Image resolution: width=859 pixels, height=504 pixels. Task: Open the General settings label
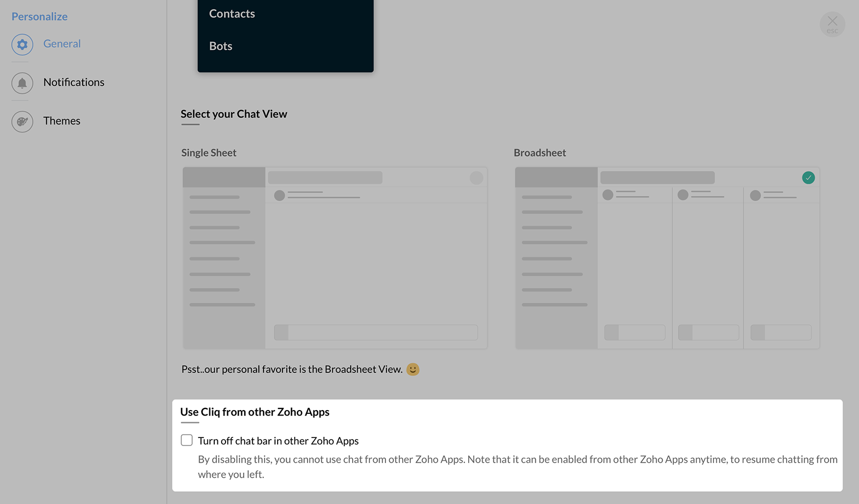(x=62, y=44)
